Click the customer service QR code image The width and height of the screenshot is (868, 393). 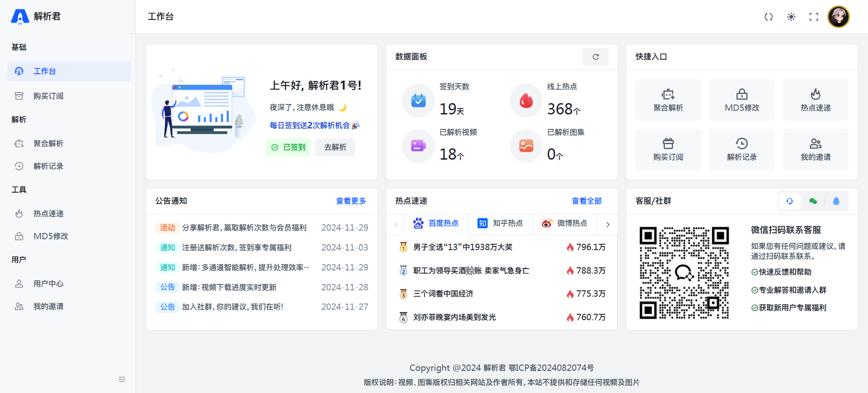tap(684, 273)
